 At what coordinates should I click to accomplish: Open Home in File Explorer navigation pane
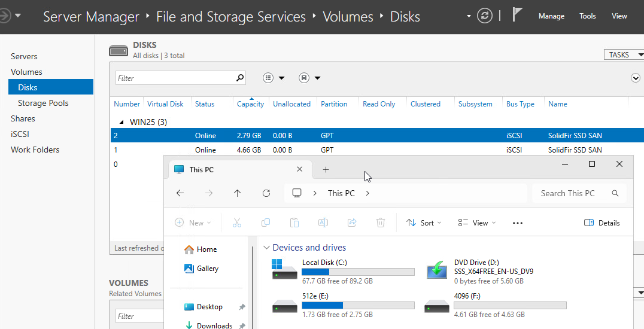point(201,249)
